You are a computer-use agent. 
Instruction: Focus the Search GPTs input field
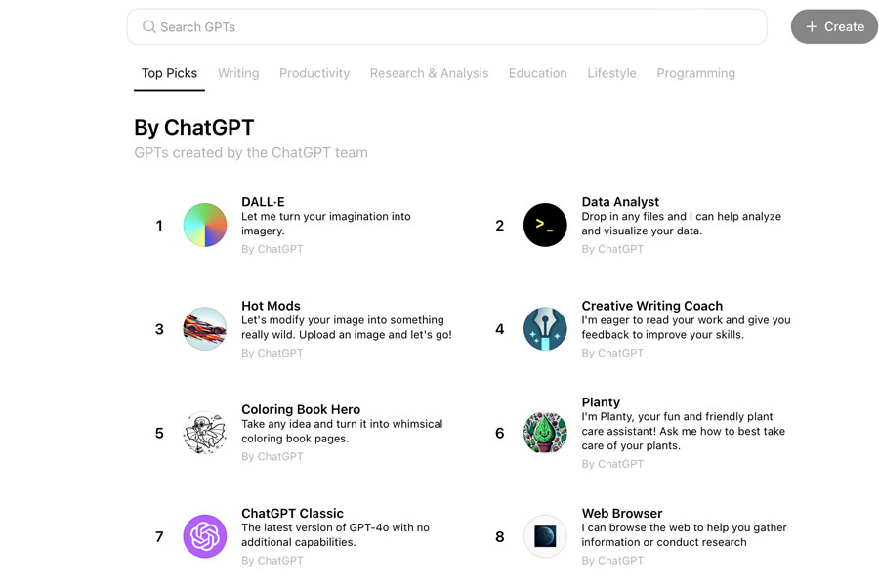pyautogui.click(x=446, y=26)
